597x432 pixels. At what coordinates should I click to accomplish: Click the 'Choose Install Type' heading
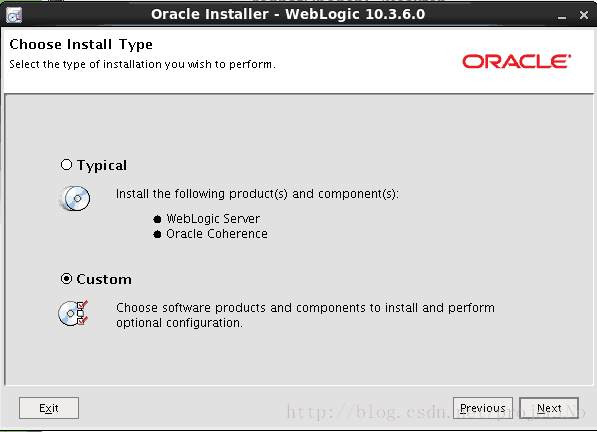coord(81,45)
